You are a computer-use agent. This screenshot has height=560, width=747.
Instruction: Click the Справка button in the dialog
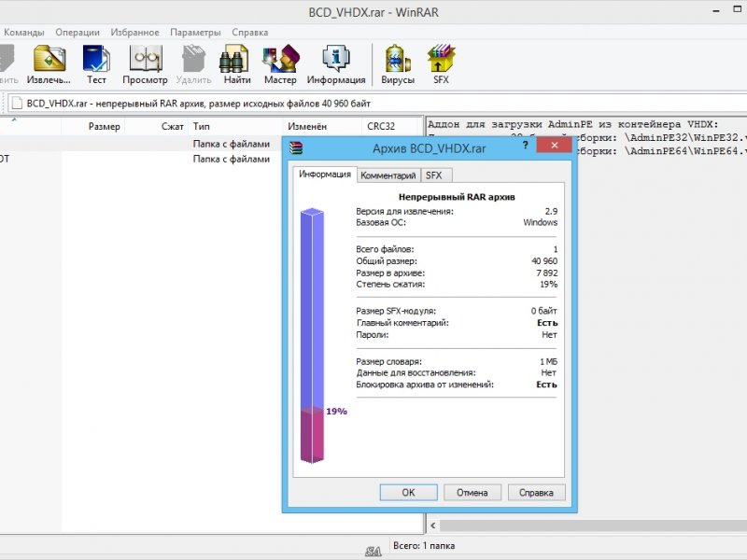536,493
